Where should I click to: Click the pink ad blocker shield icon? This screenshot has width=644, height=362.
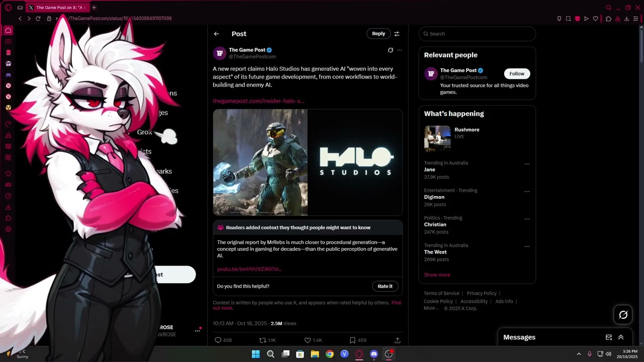(x=577, y=19)
